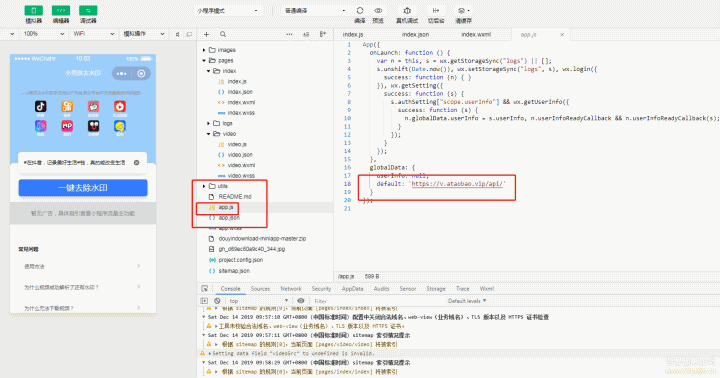Click the clear console icon
Image resolution: width=720 pixels, height=378 pixels.
(217, 301)
